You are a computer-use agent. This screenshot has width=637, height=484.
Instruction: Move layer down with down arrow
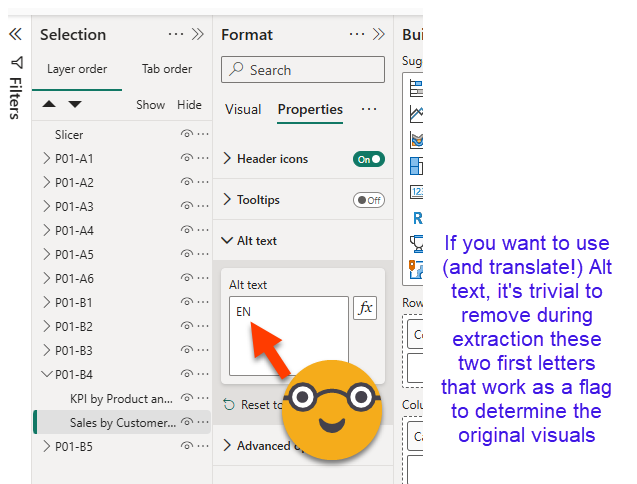pyautogui.click(x=75, y=105)
